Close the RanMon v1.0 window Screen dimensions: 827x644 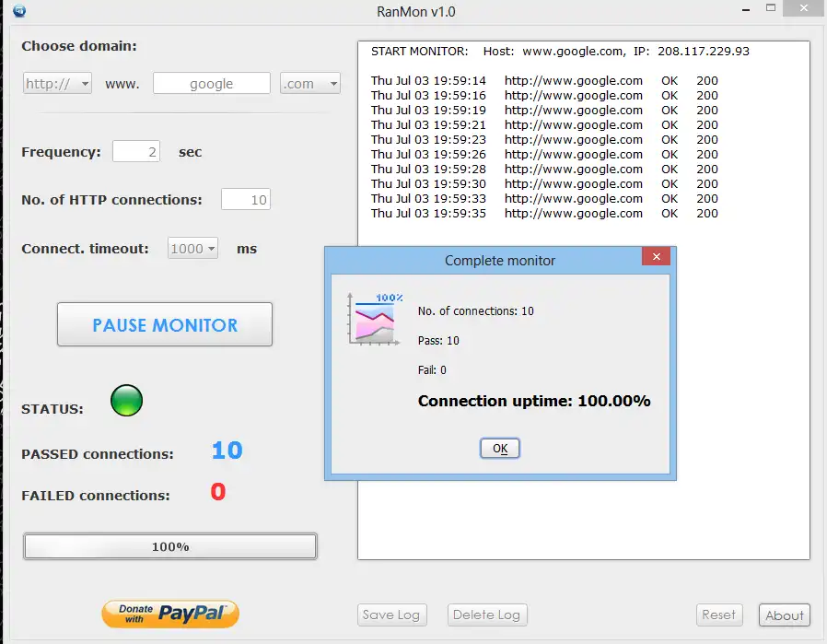pos(804,8)
